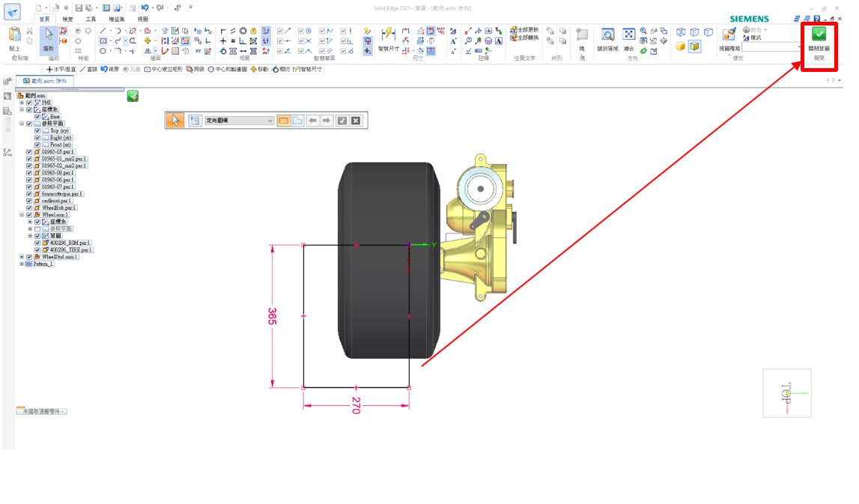The height and width of the screenshot is (504, 859).
Task: Toggle the Top (xy) plane checkbox
Action: click(x=37, y=131)
